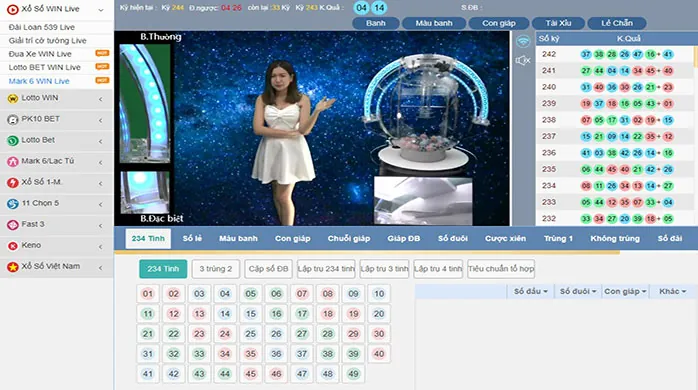Expand the Keno arrow
This screenshot has width=698, height=390.
(101, 246)
